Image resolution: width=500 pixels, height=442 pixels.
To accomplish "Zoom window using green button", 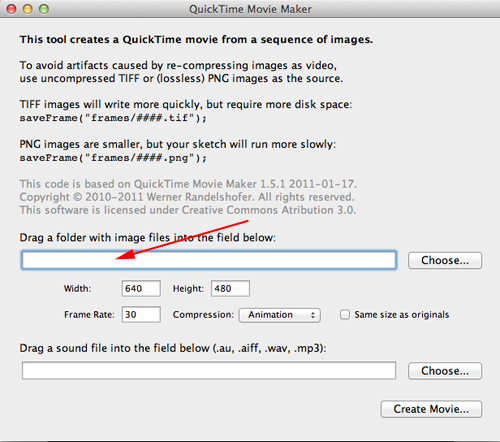I will 44,9.
